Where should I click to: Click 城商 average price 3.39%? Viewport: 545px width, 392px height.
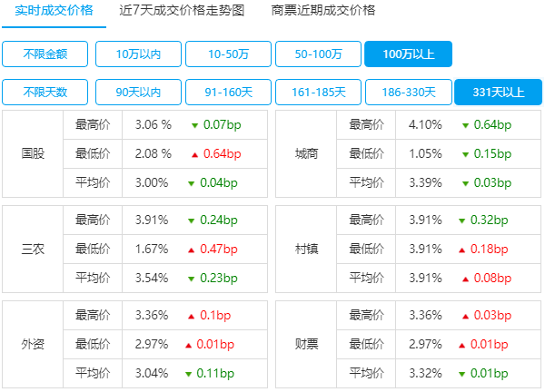pyautogui.click(x=425, y=182)
